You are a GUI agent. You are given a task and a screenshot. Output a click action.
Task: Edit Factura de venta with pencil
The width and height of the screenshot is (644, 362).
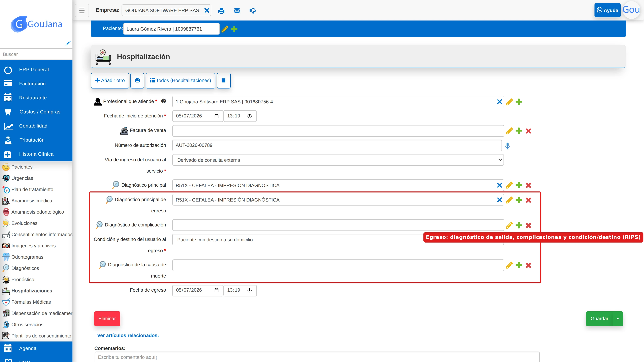tap(509, 131)
